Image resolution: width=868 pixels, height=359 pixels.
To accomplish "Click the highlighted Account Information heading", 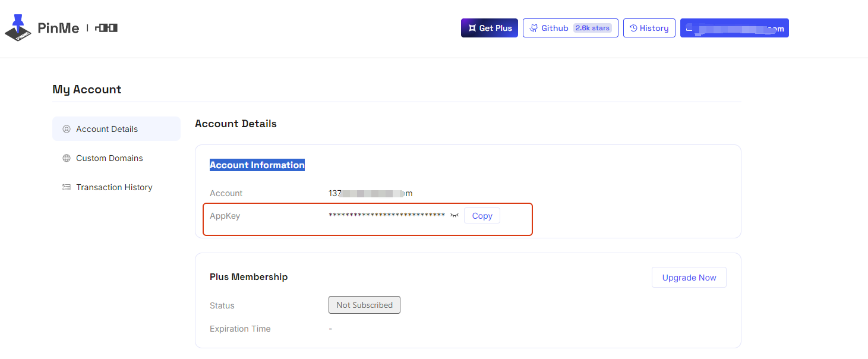I will pyautogui.click(x=257, y=165).
